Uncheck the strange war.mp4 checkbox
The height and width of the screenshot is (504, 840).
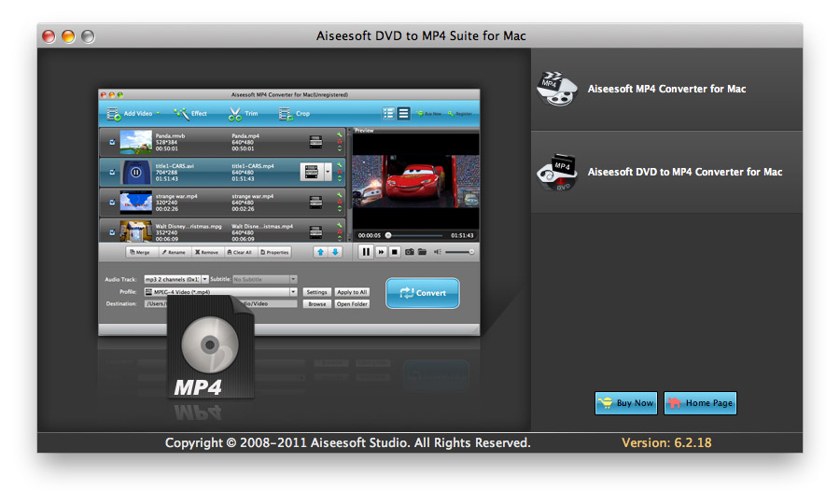pos(113,202)
